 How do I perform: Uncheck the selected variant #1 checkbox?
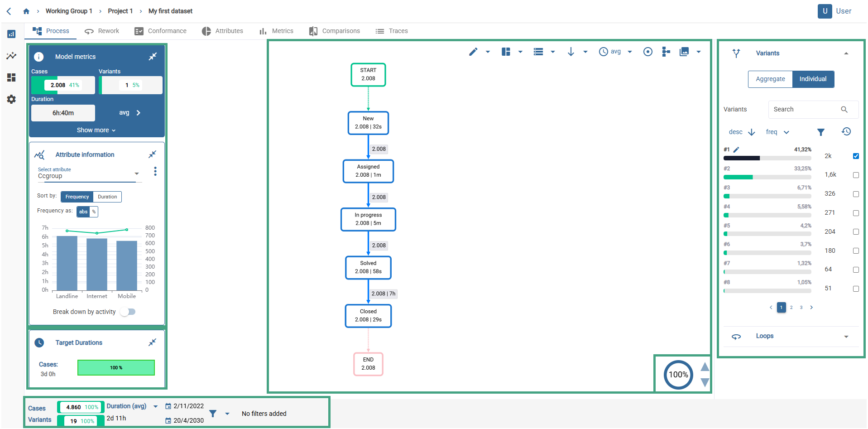856,156
